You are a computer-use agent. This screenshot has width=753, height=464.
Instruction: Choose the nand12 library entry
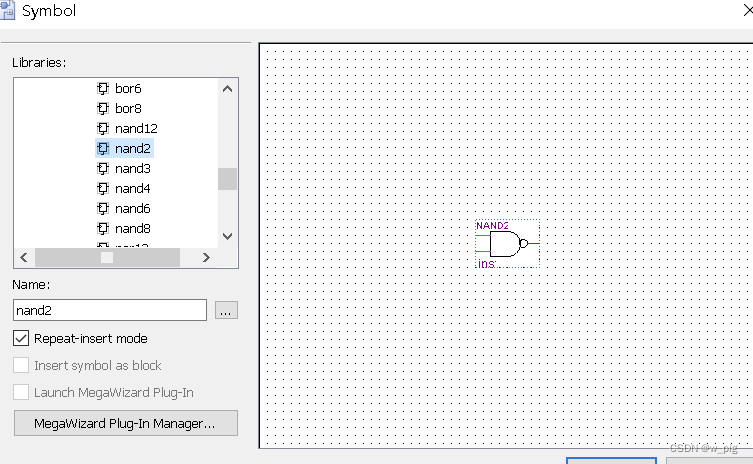[x=136, y=128]
